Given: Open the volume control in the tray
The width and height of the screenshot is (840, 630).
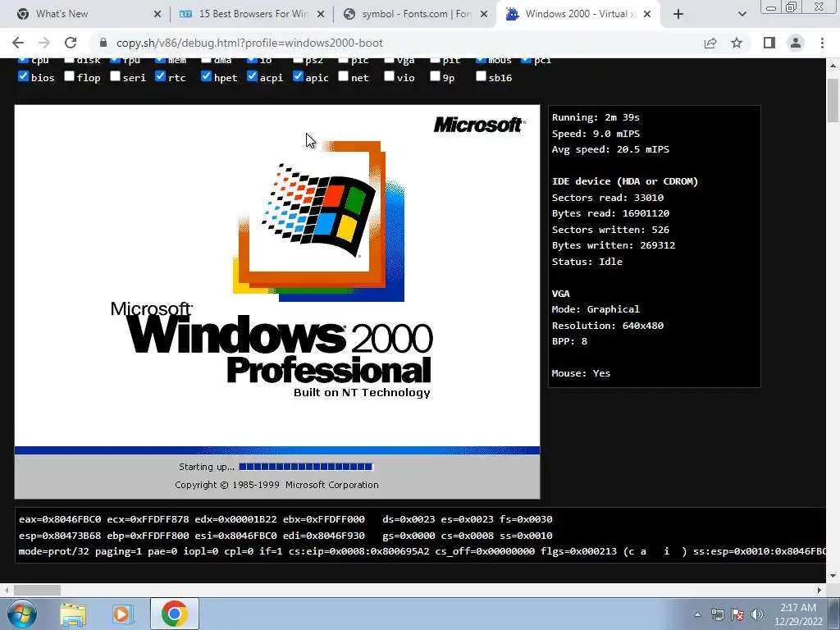Looking at the screenshot, I should [x=757, y=614].
